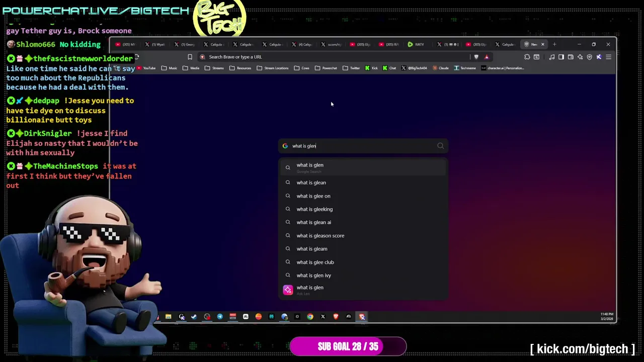
Task: Toggle the browser sidebar panel icon
Action: (561, 57)
